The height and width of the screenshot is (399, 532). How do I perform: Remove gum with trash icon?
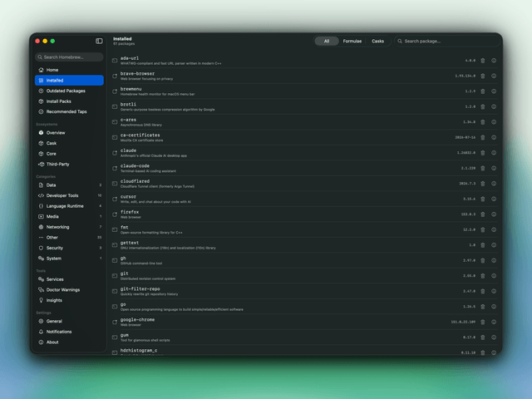pos(482,337)
